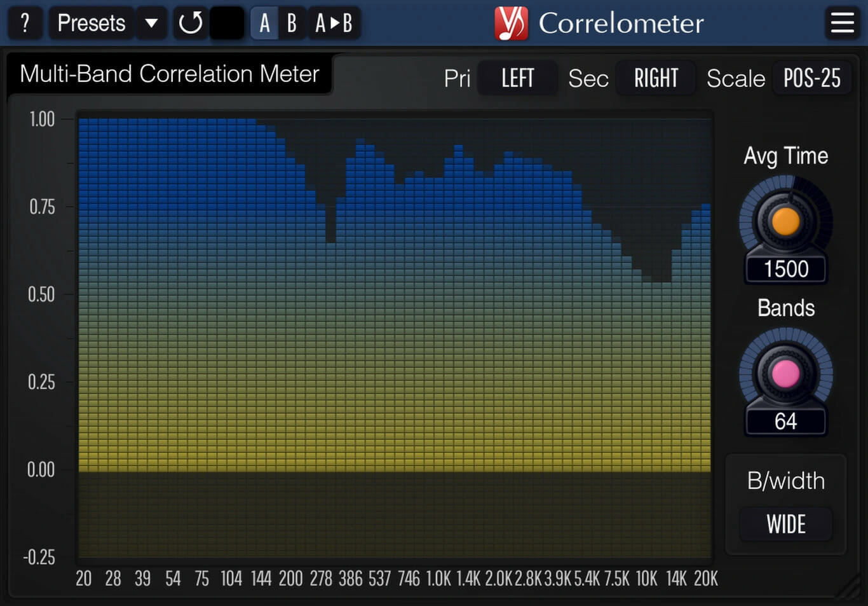Switch to state B
Viewport: 868px width, 606px height.
292,24
